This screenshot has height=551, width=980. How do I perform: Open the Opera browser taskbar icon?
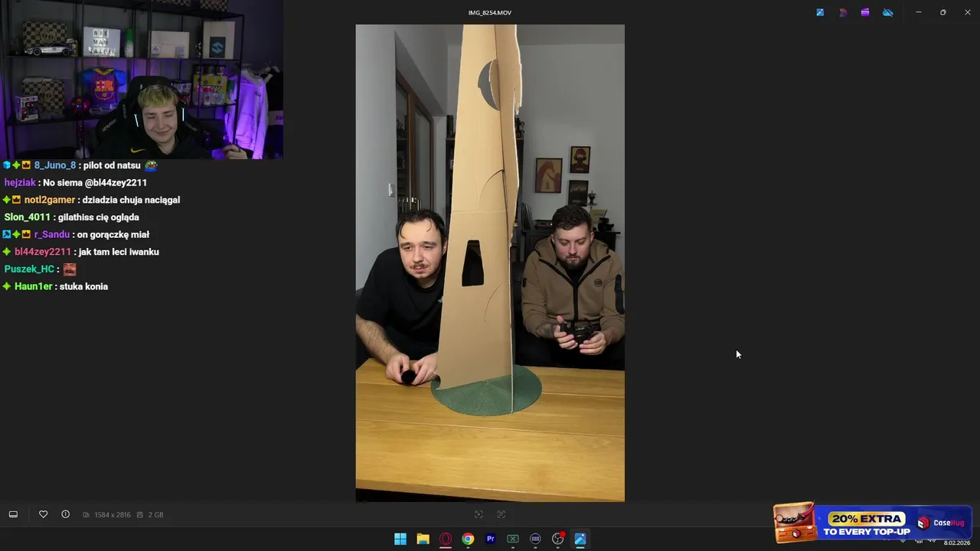(446, 539)
